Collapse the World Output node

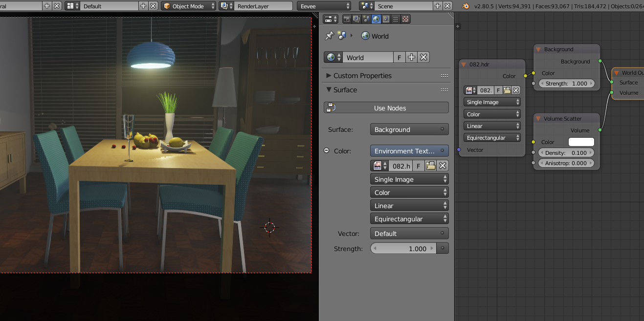click(617, 73)
